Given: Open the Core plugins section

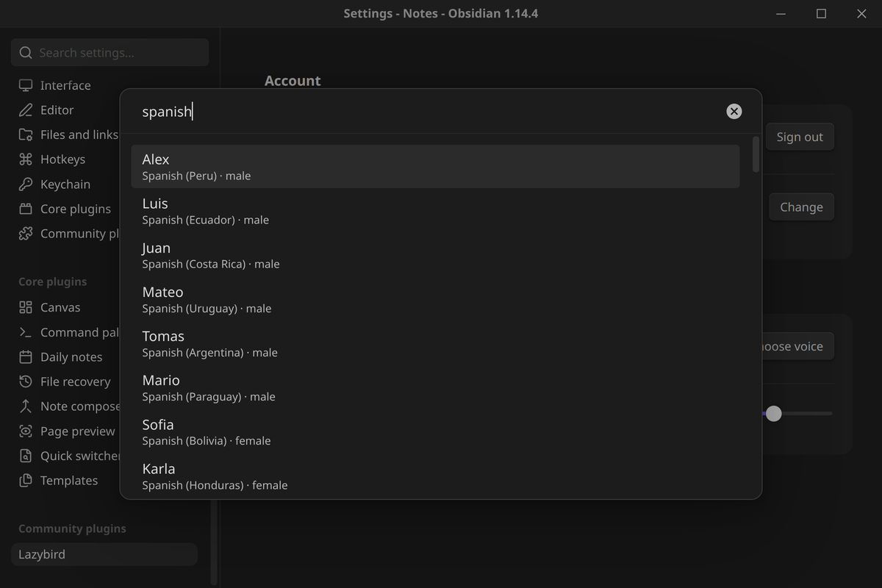Looking at the screenshot, I should pyautogui.click(x=76, y=209).
